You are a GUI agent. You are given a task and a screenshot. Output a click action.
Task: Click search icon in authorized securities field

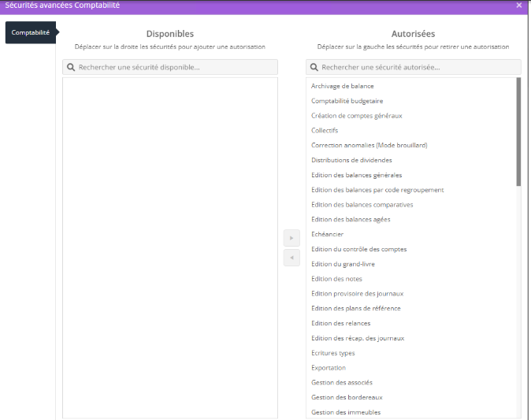[x=314, y=68]
